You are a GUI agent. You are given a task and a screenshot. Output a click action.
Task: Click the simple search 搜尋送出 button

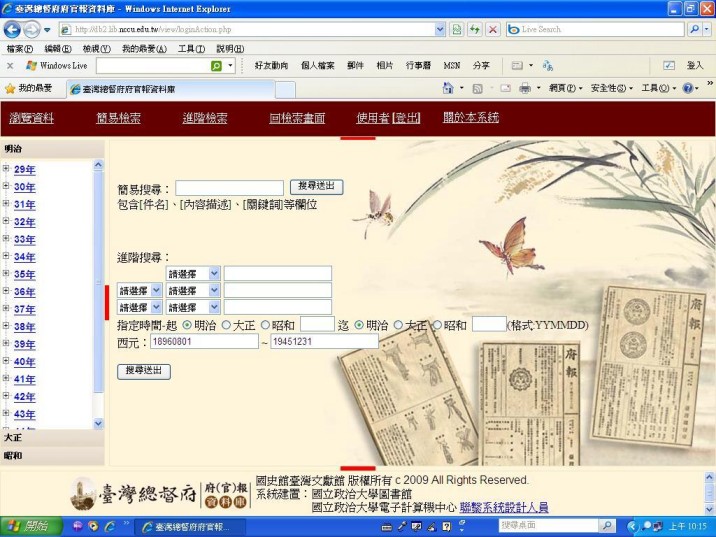[x=316, y=187]
